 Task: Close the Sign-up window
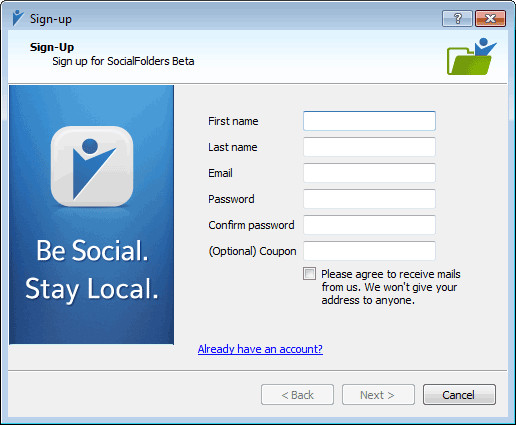pos(490,18)
